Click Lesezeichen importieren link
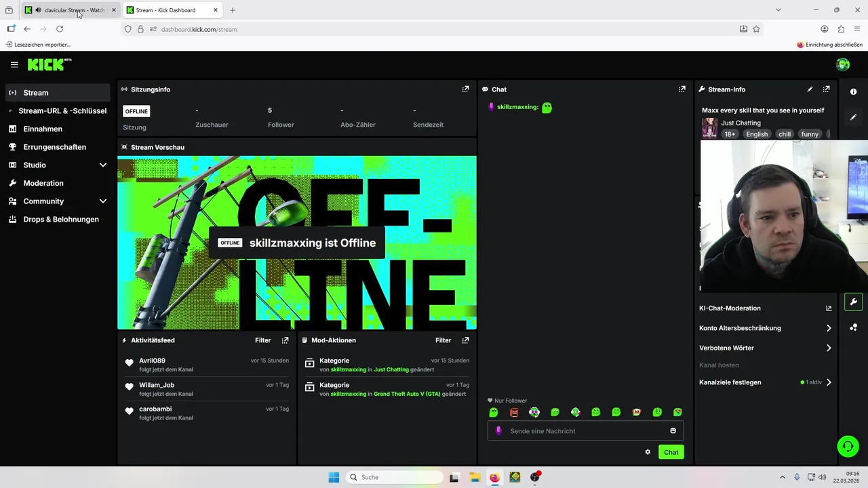The image size is (868, 488). click(38, 44)
